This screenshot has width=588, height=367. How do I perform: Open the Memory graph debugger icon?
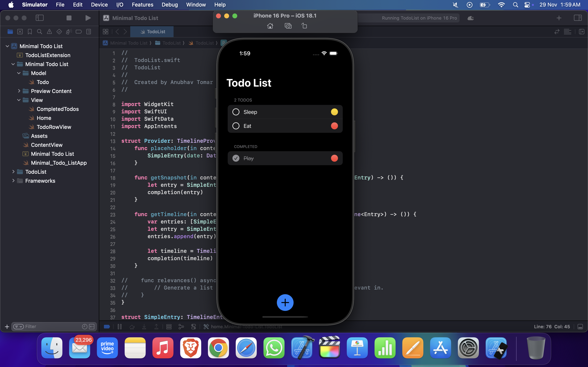click(x=182, y=327)
